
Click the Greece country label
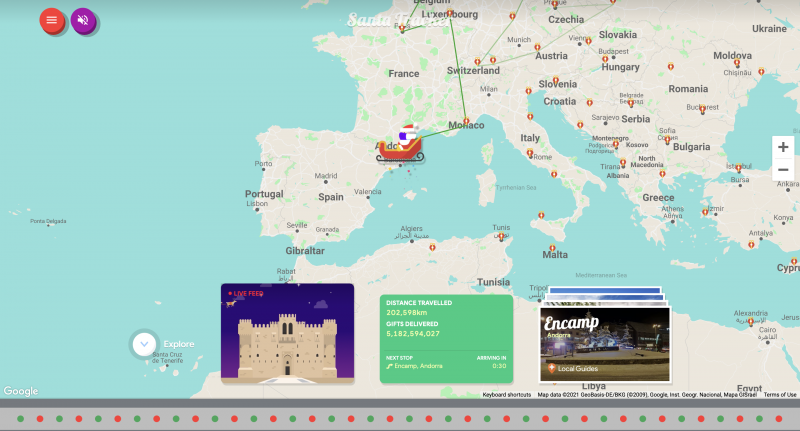(658, 197)
